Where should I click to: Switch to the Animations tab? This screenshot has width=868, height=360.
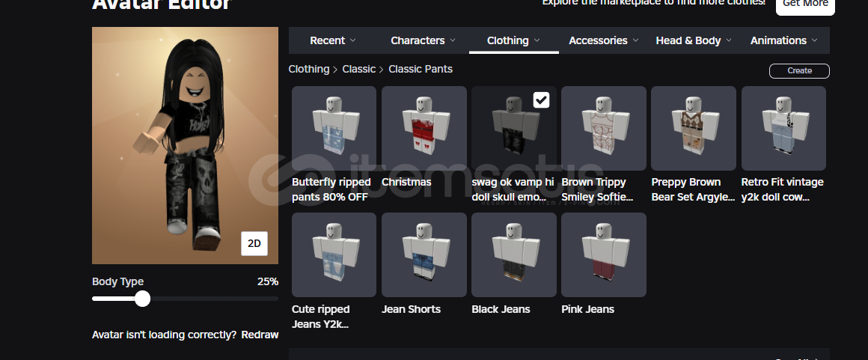784,40
